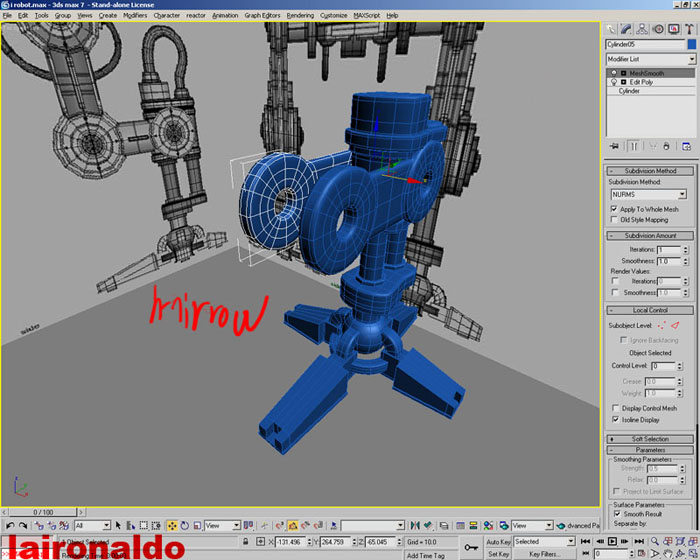Open the Modifiers menu
This screenshot has height=560, width=700.
click(135, 16)
